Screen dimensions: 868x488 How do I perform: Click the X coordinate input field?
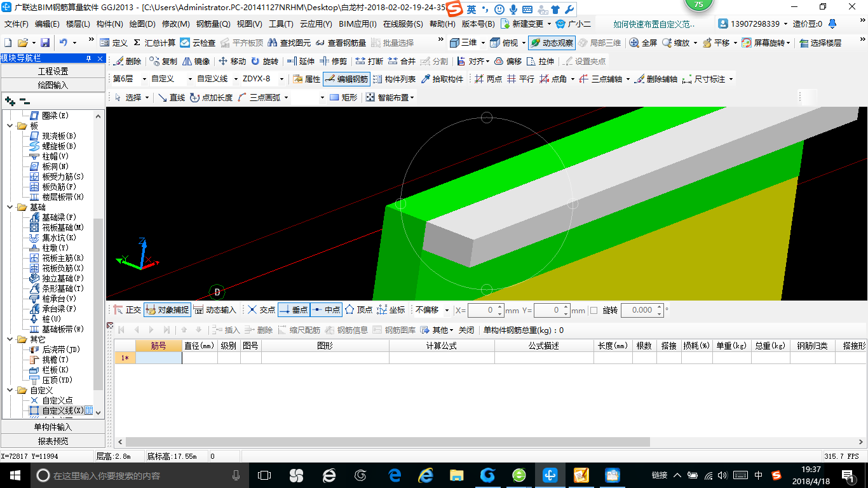click(485, 310)
